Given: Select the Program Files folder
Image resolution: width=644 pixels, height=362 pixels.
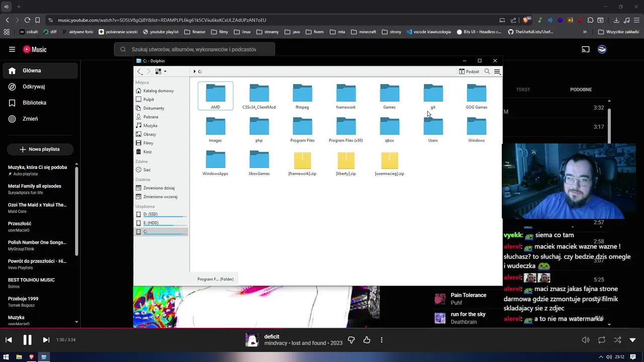Looking at the screenshot, I should click(x=302, y=129).
